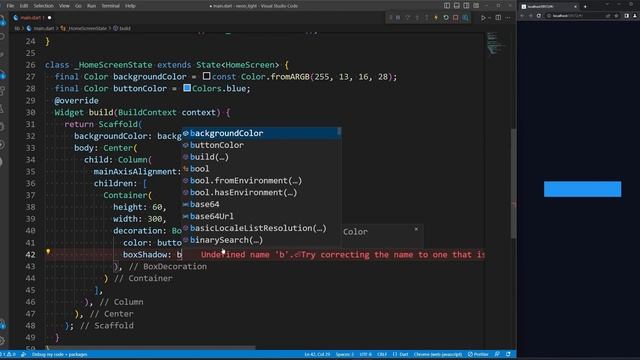The width and height of the screenshot is (640, 360).
Task: Open Customize Layout icon in title bar
Action: click(x=476, y=6)
